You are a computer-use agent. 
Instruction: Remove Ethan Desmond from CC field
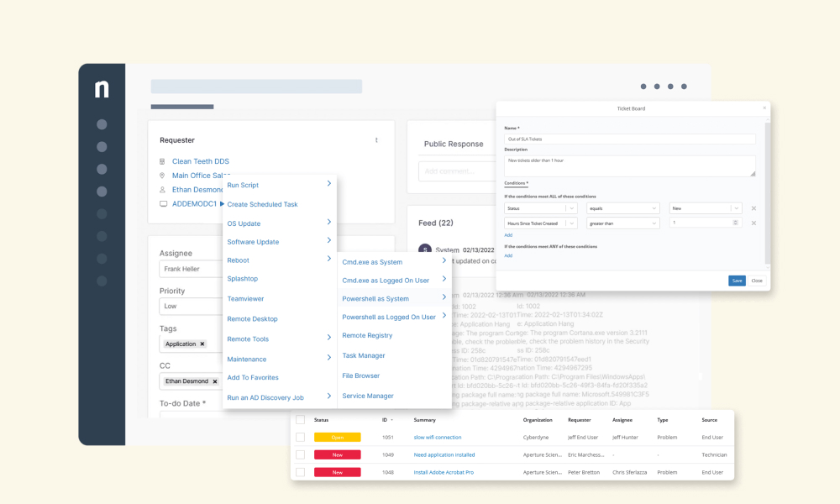click(215, 381)
